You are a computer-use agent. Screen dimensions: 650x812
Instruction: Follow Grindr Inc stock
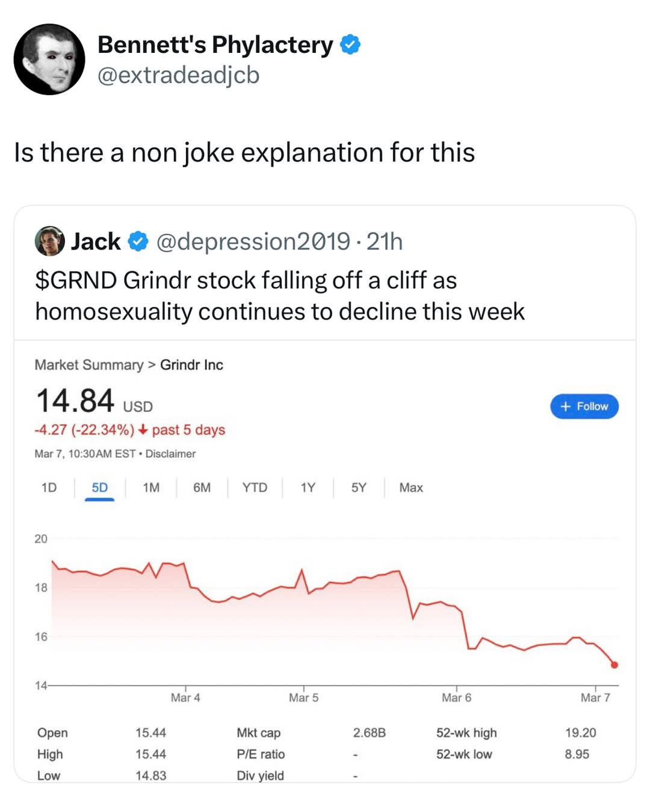point(584,407)
